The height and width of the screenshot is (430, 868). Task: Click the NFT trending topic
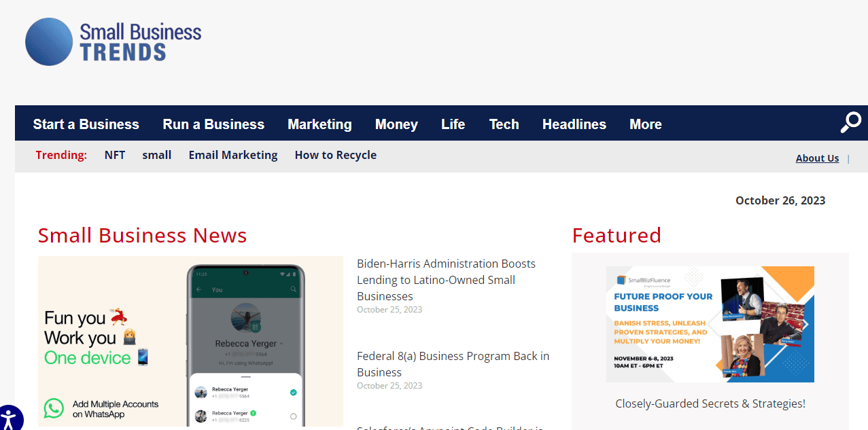coord(115,155)
